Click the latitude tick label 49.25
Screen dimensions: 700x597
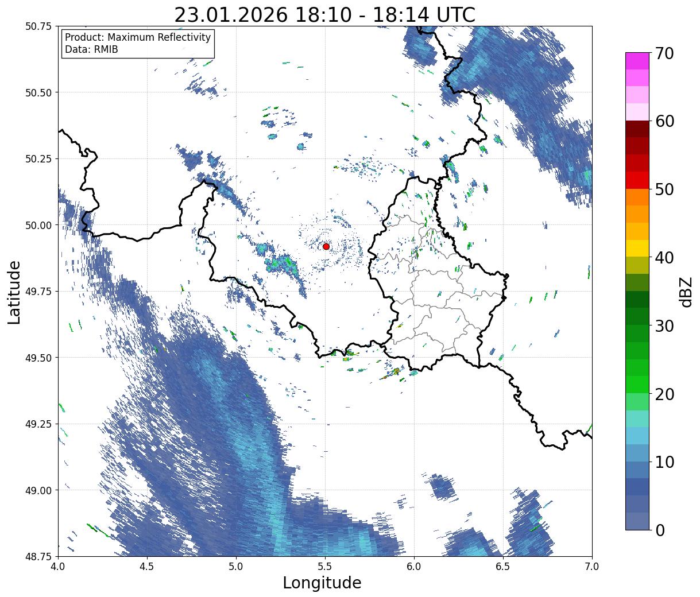tap(38, 424)
